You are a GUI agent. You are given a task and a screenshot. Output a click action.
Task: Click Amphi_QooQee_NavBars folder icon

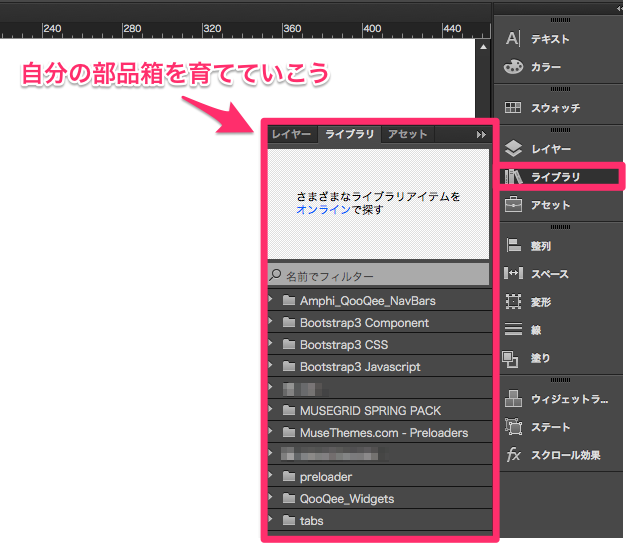click(289, 300)
